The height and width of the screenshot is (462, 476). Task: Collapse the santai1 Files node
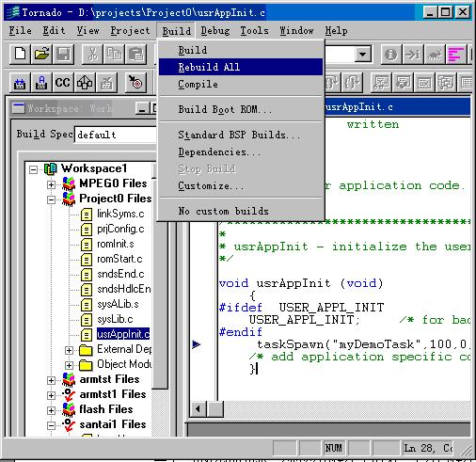51,425
